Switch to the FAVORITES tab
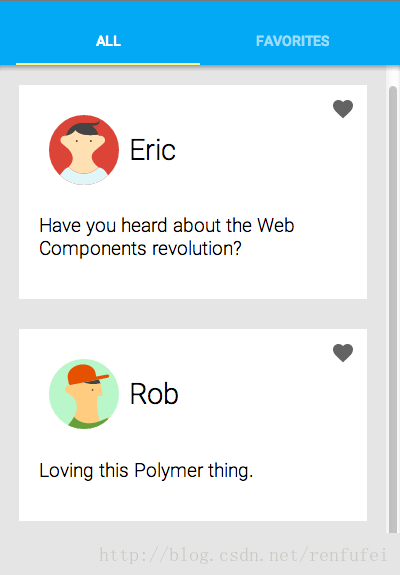 coord(293,41)
